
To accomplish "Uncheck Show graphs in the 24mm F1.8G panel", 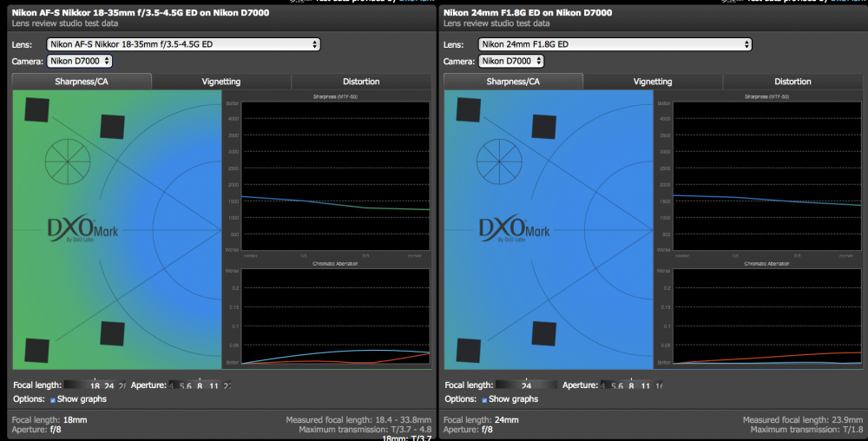I will tap(484, 399).
